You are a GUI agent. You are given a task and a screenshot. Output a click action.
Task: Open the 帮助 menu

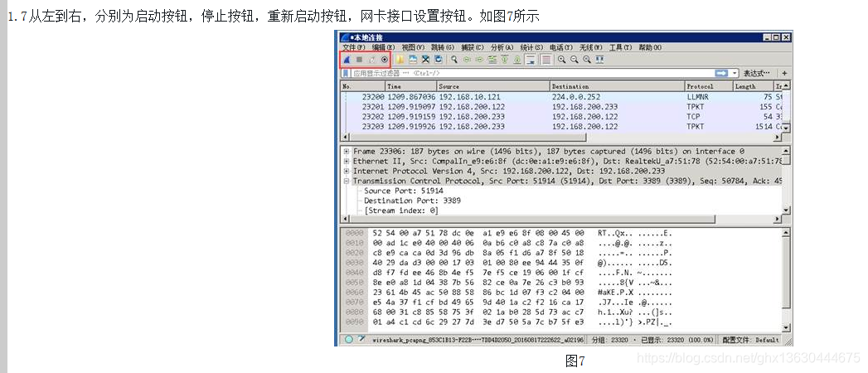[x=650, y=47]
